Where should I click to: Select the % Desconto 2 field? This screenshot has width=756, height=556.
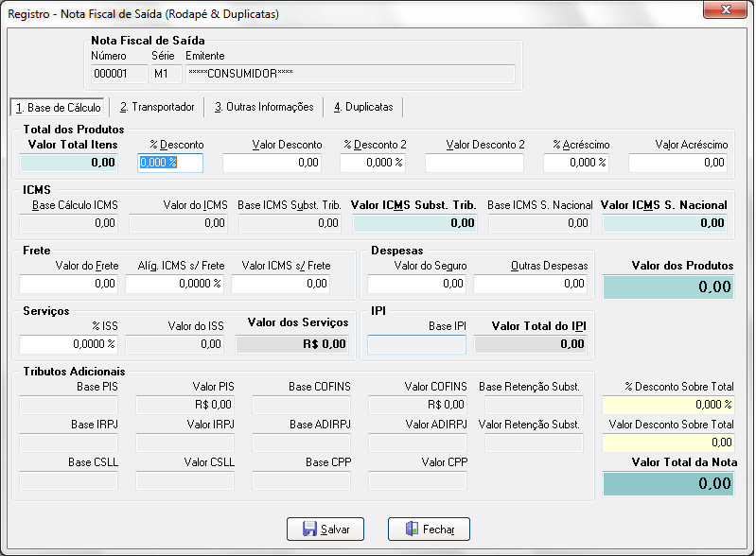[373, 163]
